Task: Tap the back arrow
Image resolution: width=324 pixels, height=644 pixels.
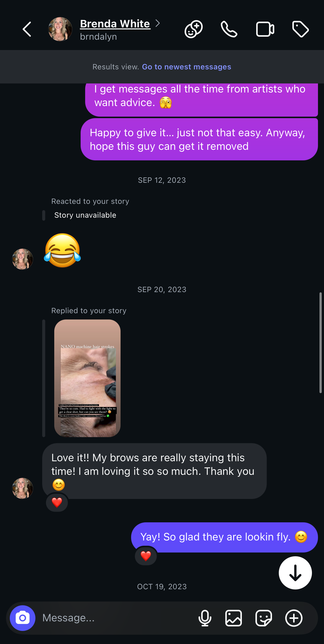Action: [x=27, y=29]
